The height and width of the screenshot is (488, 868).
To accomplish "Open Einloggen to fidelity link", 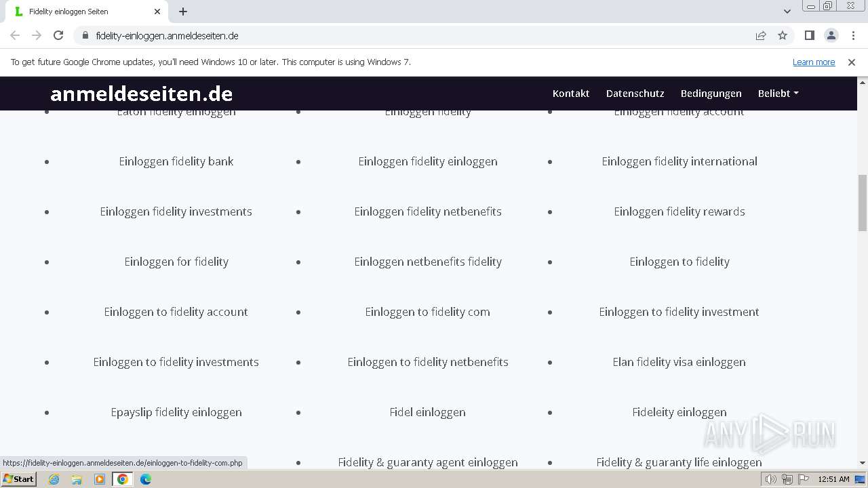I will coord(679,262).
